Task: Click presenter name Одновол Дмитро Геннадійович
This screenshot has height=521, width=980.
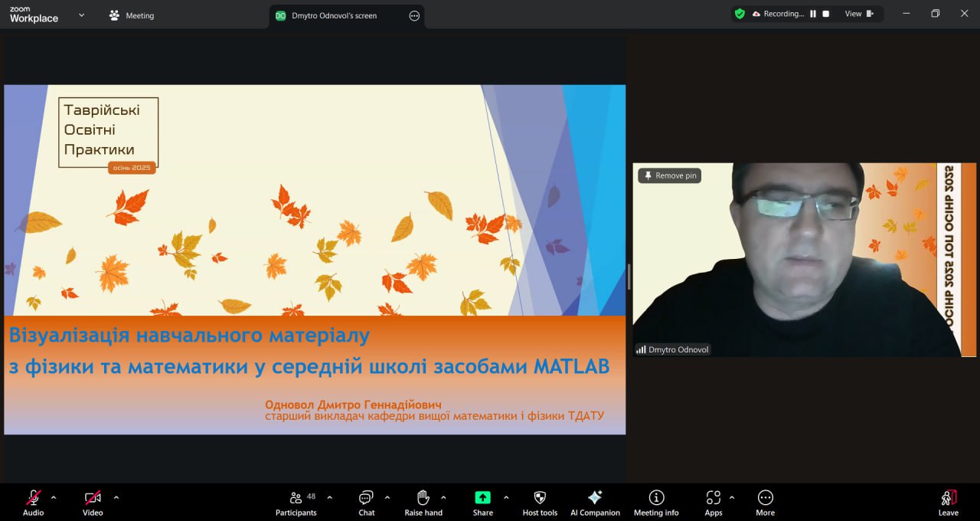Action: click(353, 405)
